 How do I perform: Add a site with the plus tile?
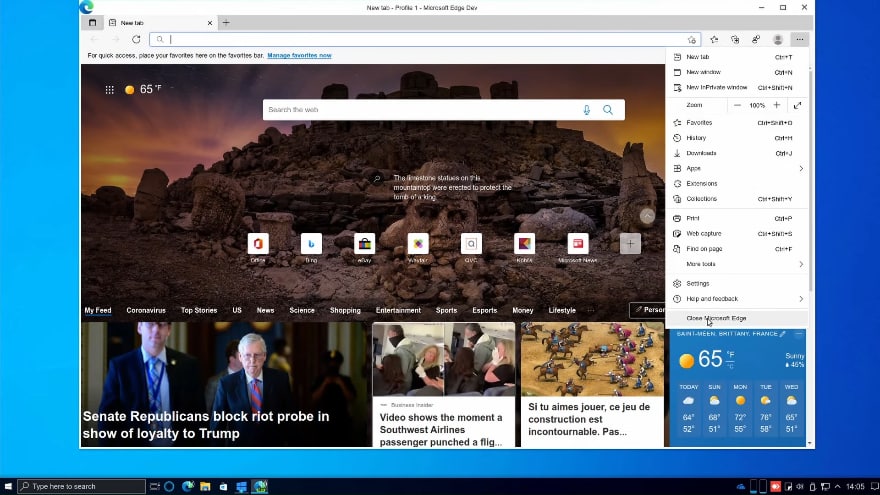630,244
